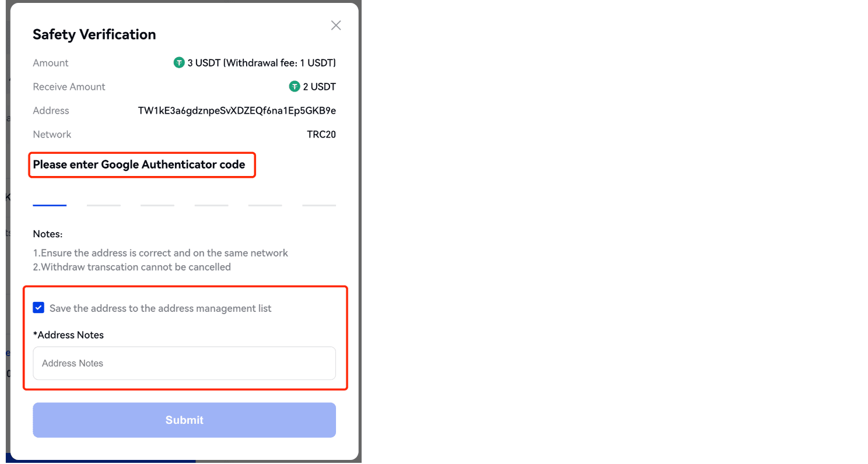
Task: Uncheck Save the address to address management list
Action: pos(38,307)
